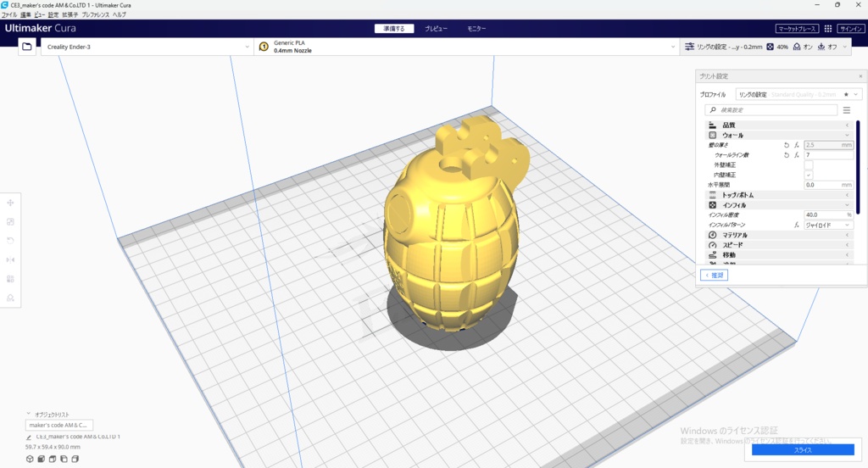The image size is (868, 468).
Task: Select the Mirror tool in left toolbar
Action: (10, 259)
